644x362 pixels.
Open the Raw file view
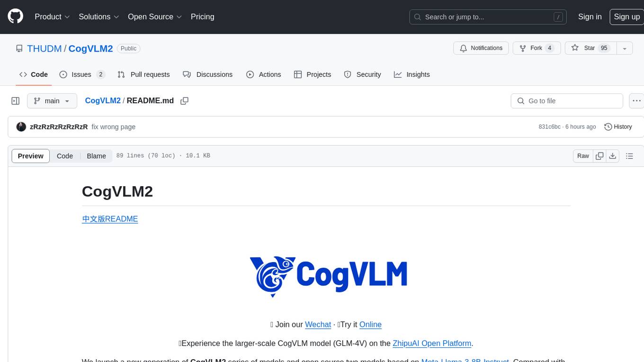(583, 156)
